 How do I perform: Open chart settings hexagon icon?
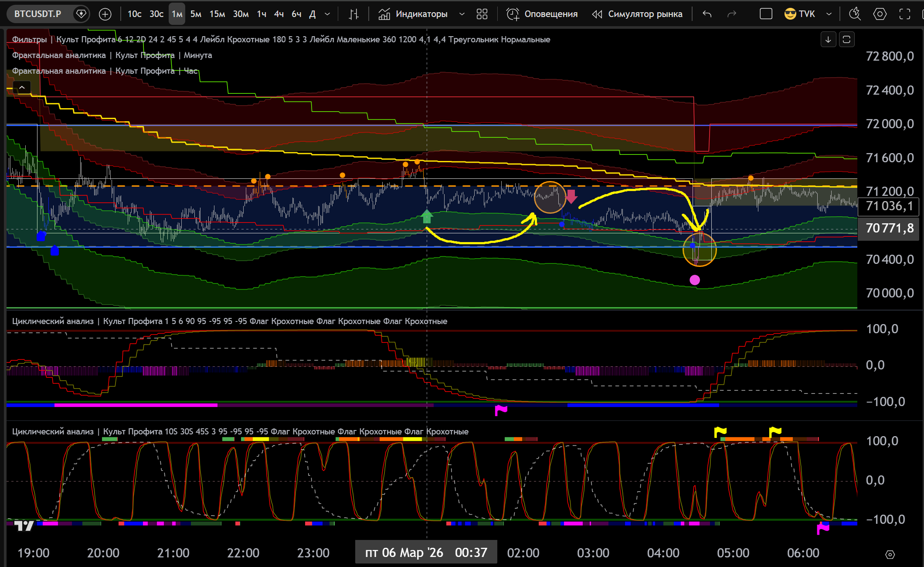(x=880, y=14)
